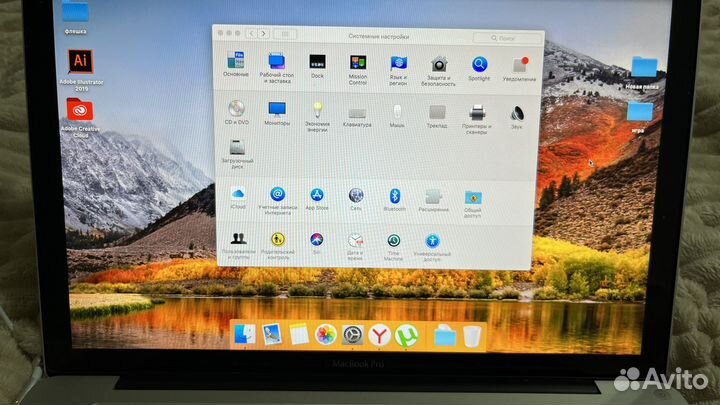Open uTorrent from the Dock
720x405 pixels.
click(x=406, y=335)
